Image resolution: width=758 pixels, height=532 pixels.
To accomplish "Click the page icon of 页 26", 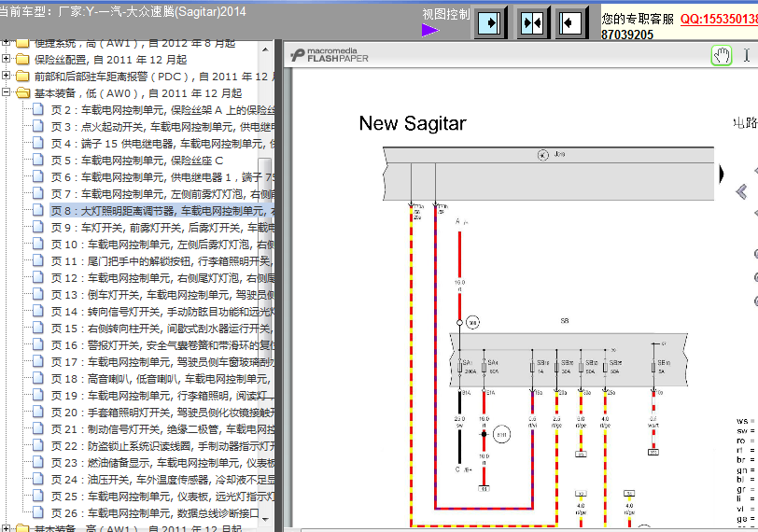I will coord(38,512).
